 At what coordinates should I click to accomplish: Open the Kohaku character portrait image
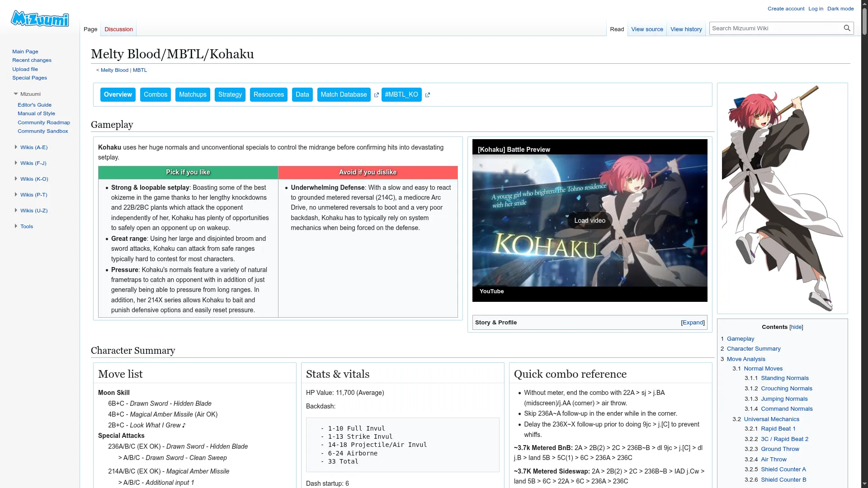click(782, 198)
